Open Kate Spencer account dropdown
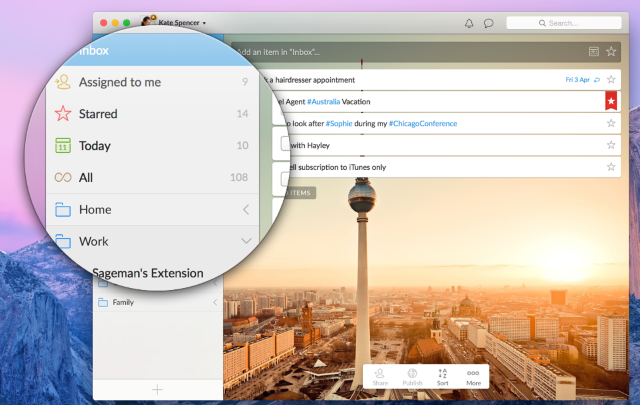This screenshot has width=640, height=405. (x=182, y=22)
